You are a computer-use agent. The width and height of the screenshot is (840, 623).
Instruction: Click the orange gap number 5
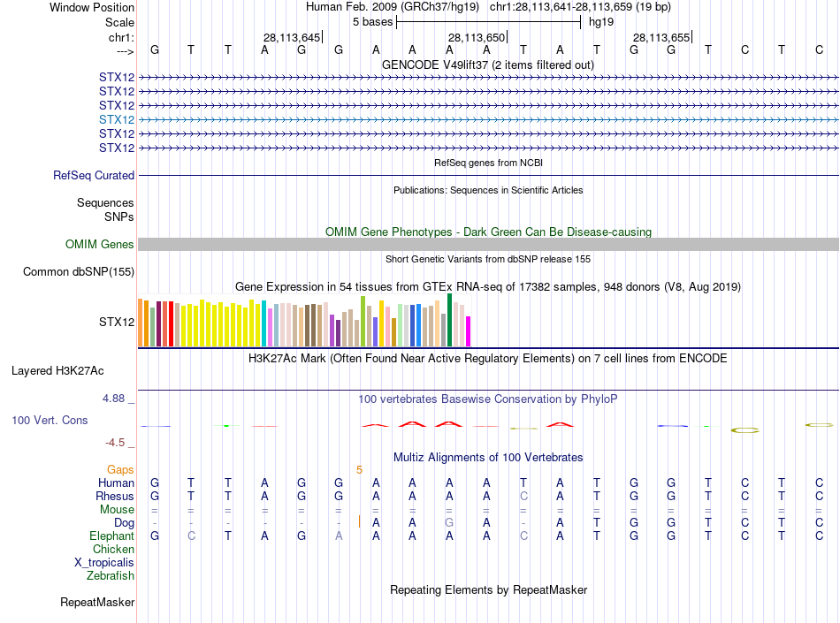tap(360, 470)
